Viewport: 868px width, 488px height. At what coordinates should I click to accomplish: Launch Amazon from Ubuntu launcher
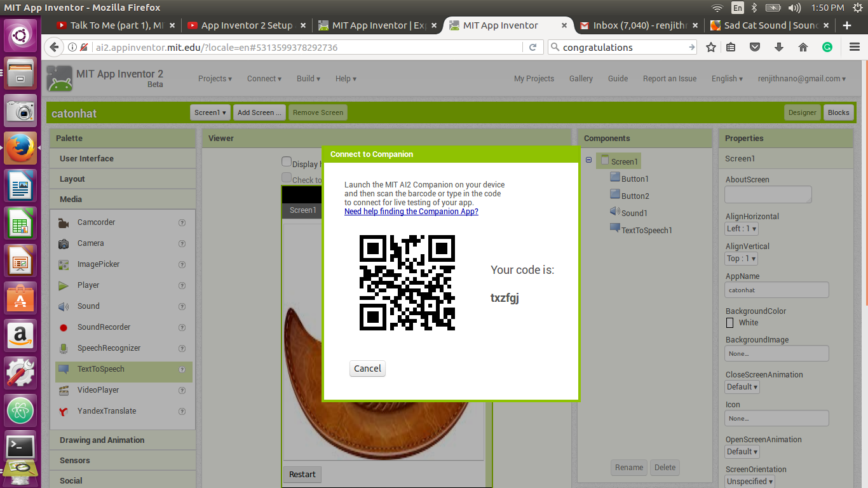pyautogui.click(x=20, y=335)
